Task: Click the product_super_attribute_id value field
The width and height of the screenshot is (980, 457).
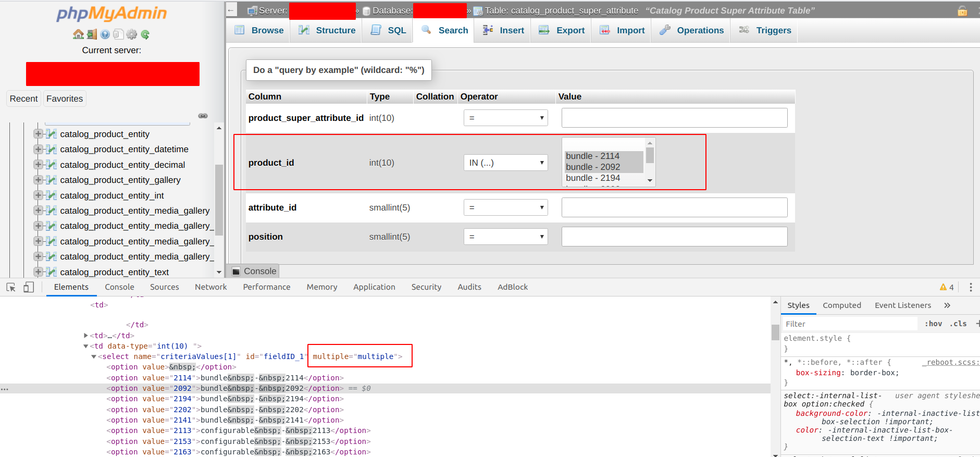Action: 674,118
